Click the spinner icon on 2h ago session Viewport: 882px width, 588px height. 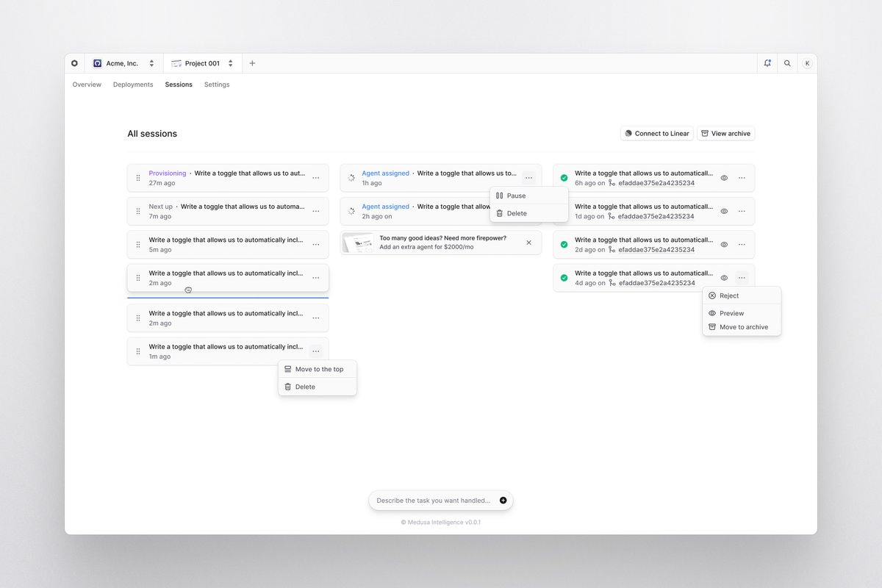[x=351, y=211]
